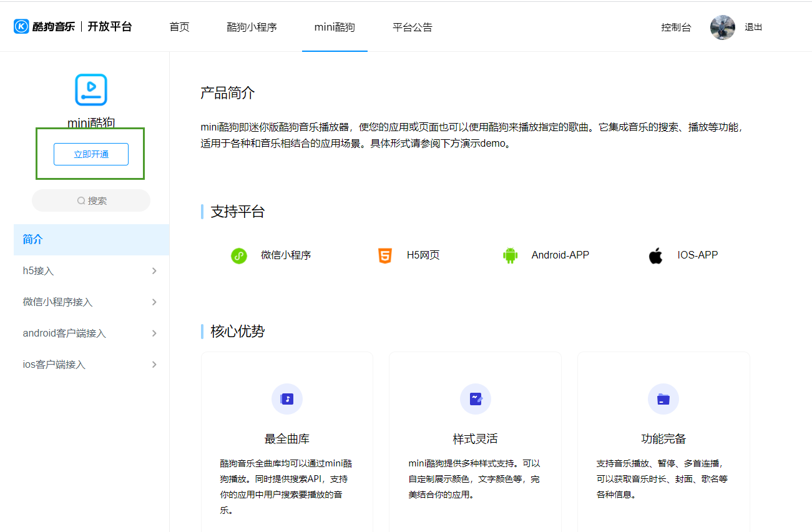Screen dimensions: 812x532
Task: Click the 最全曲库 music library icon
Action: click(287, 399)
